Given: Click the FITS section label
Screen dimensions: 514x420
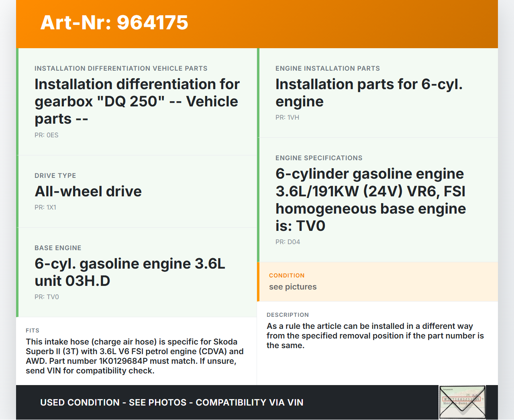Looking at the screenshot, I should [x=33, y=330].
